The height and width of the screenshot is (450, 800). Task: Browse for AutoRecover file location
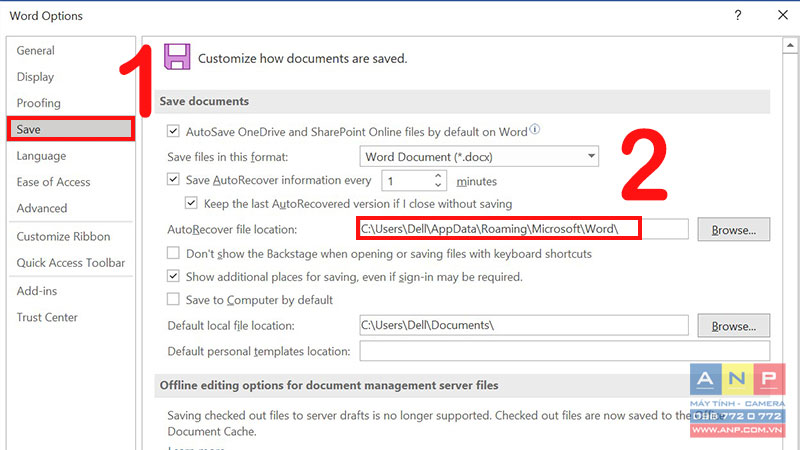pos(734,230)
